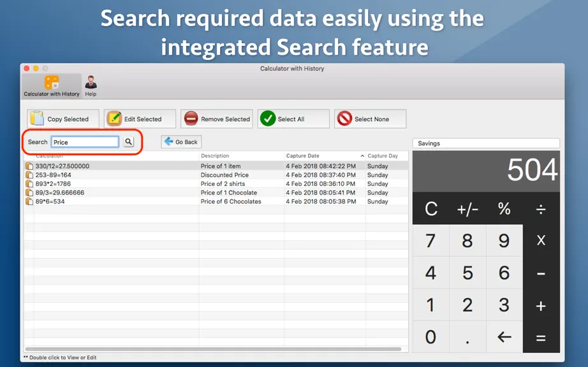588x367 pixels.
Task: Open the Help toolbar icon
Action: click(91, 86)
